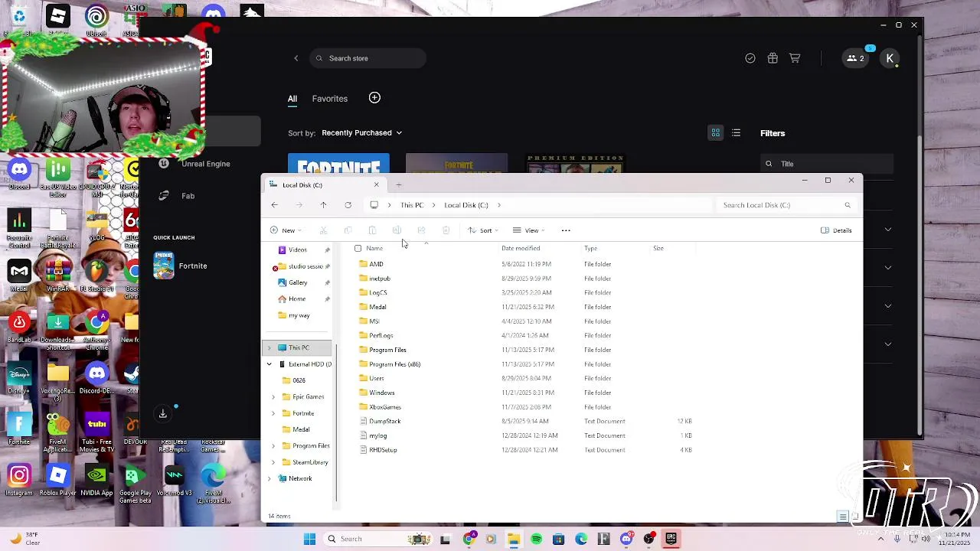Open the BandLab desktop shortcut
The width and height of the screenshot is (980, 551).
click(x=19, y=328)
